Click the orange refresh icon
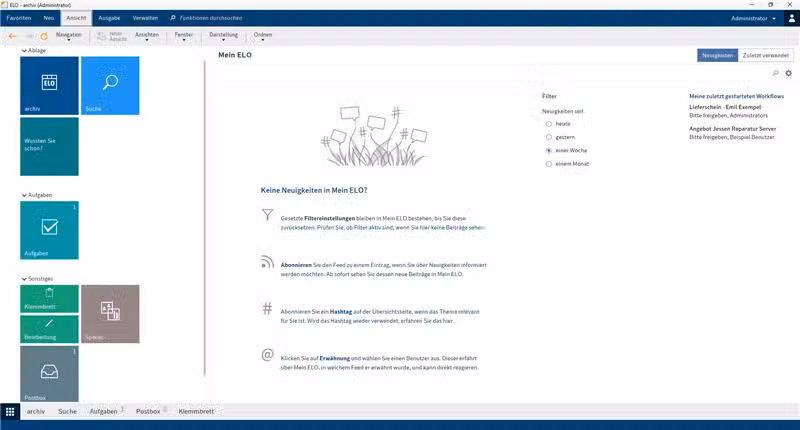The height and width of the screenshot is (430, 800). [44, 36]
